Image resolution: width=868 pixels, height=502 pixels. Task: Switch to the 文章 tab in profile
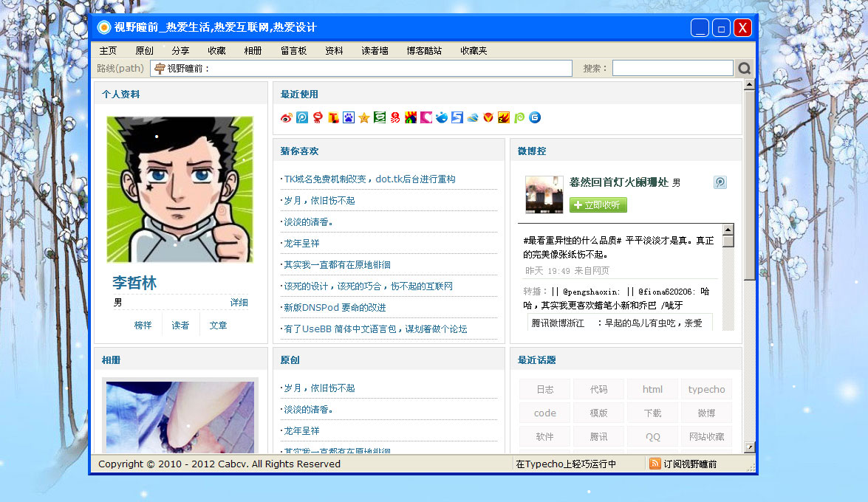(x=218, y=324)
